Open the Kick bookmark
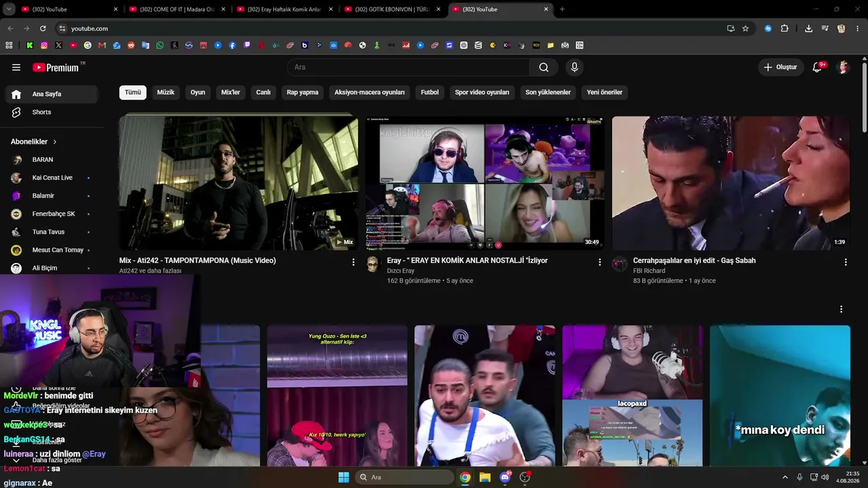868x488 pixels. [30, 45]
